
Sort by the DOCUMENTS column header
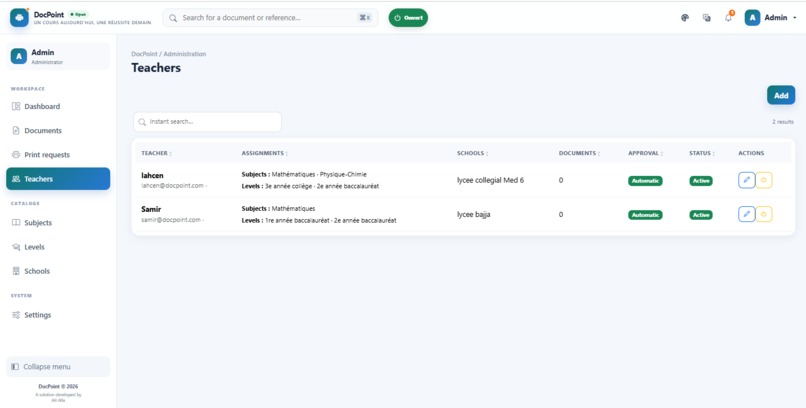tap(579, 153)
